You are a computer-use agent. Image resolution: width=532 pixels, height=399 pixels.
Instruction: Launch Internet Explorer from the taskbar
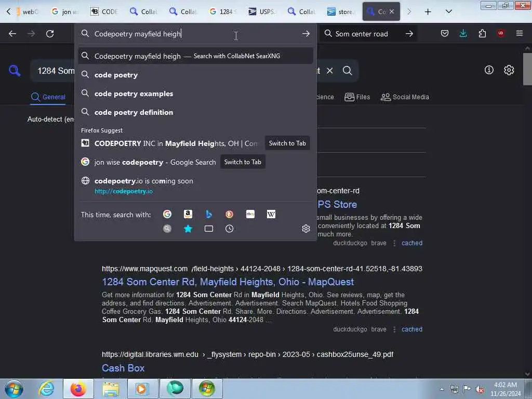click(46, 389)
